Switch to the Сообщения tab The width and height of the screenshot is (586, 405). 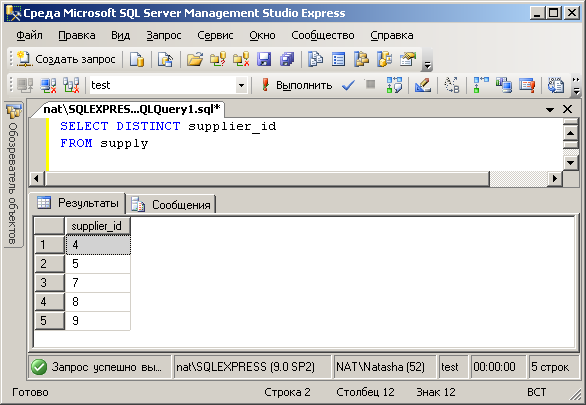(172, 205)
